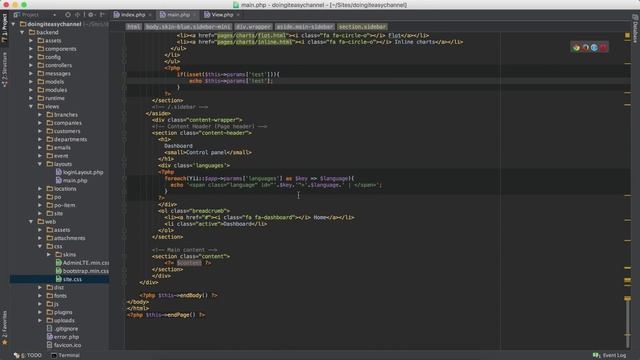Open Project panel settings gear
The image size is (640, 360).
91,15
